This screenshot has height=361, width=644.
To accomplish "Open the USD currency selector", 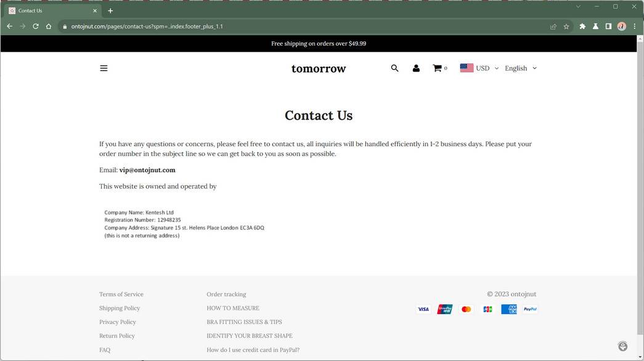I will point(479,68).
